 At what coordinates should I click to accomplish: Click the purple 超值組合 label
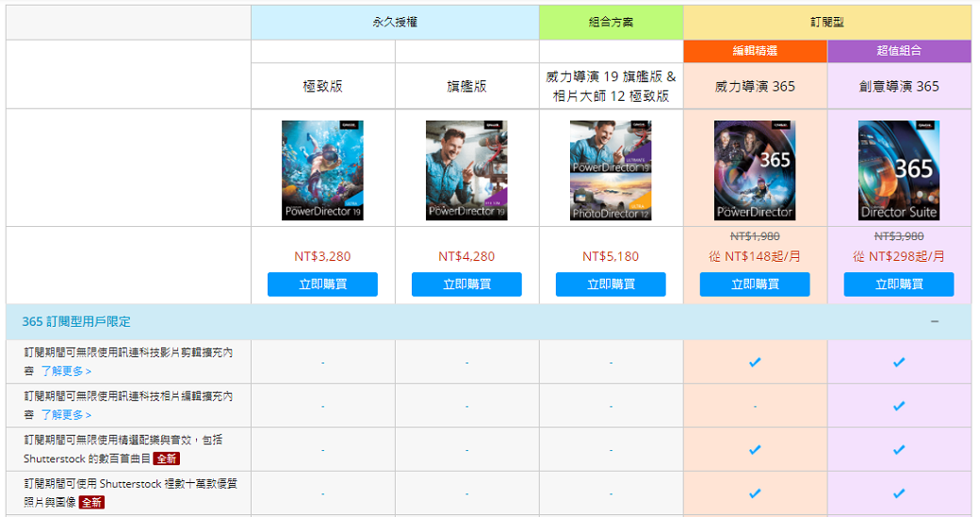pos(899,51)
